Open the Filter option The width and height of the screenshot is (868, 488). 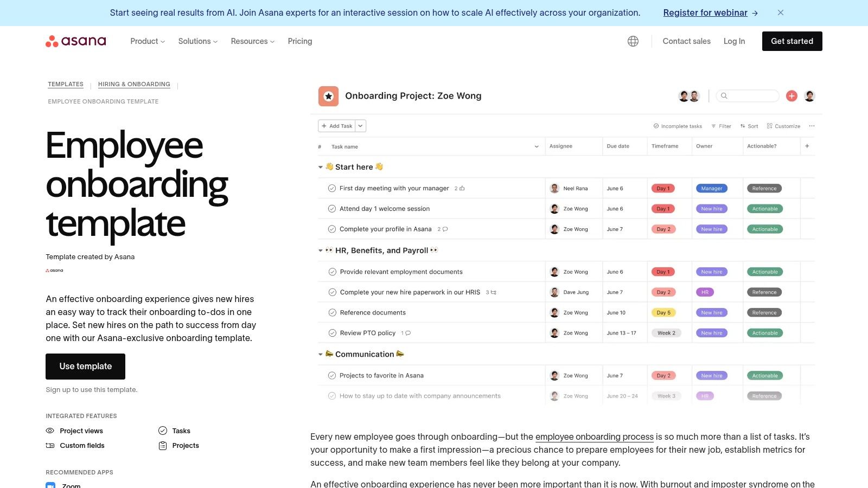click(x=722, y=126)
